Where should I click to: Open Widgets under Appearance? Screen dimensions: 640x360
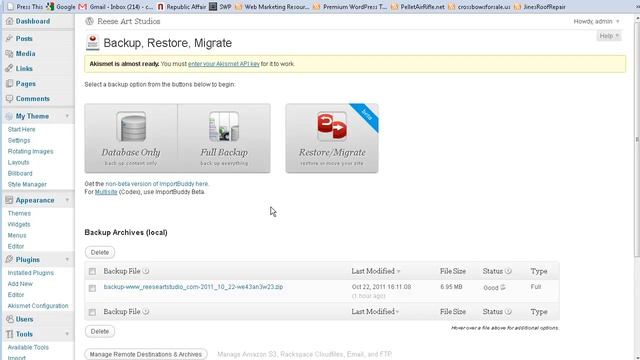point(19,224)
